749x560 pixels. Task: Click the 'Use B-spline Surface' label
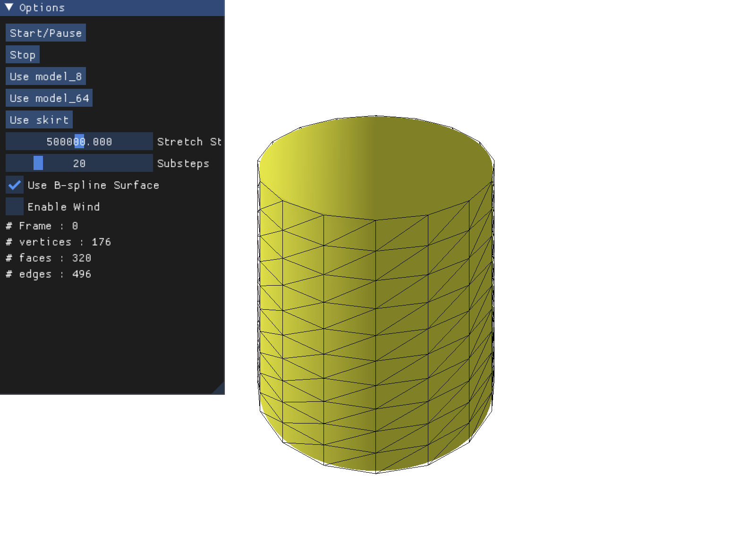click(94, 186)
